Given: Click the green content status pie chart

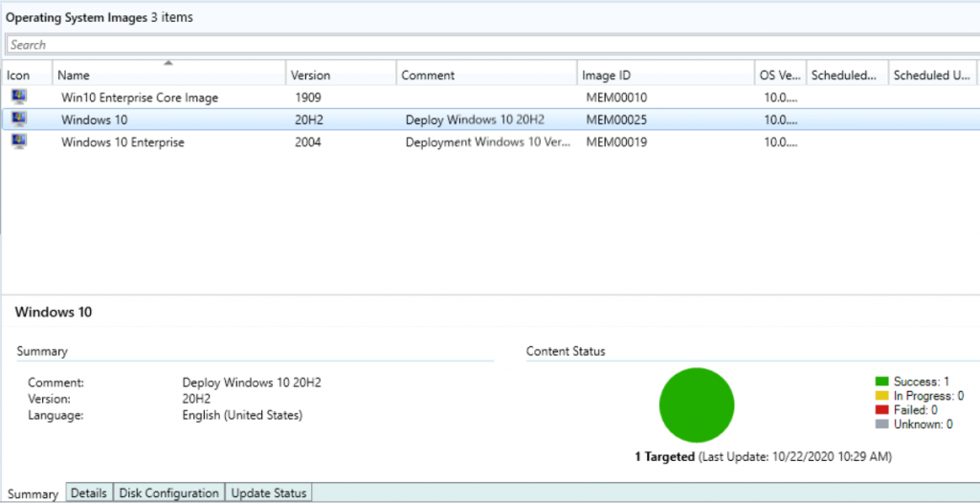Looking at the screenshot, I should point(697,405).
